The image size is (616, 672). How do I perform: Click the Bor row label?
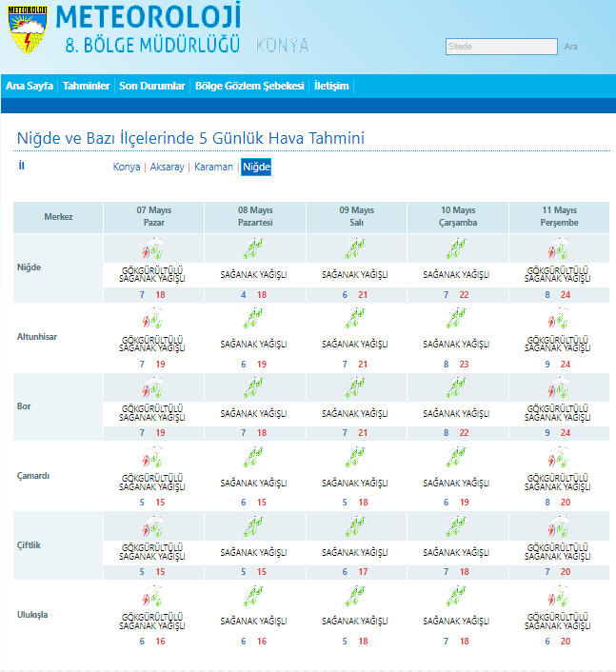point(24,406)
